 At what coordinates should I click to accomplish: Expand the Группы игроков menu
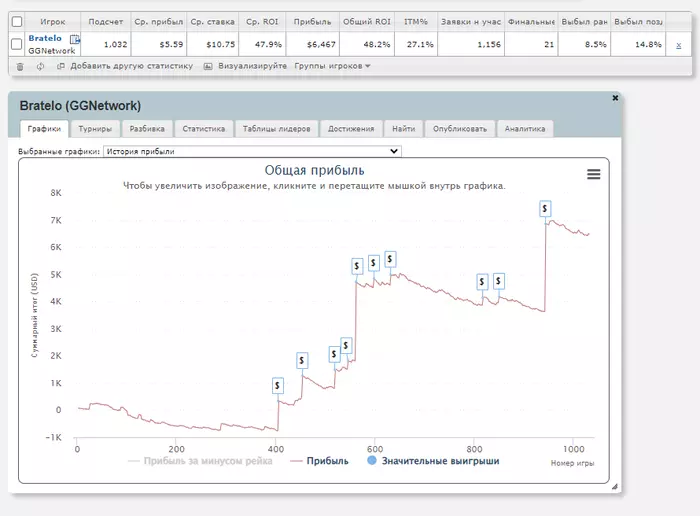332,66
